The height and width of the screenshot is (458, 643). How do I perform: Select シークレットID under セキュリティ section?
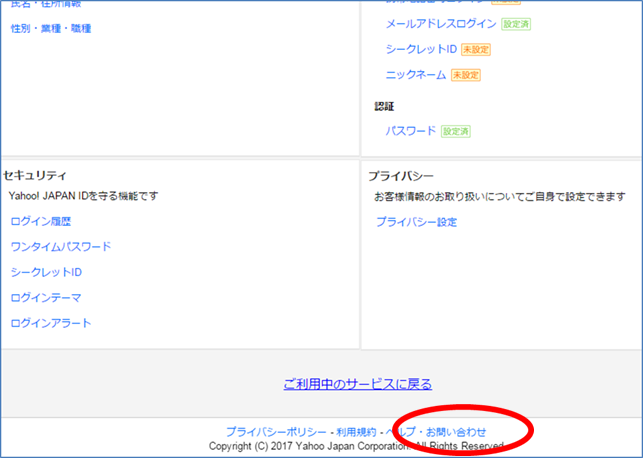(46, 272)
